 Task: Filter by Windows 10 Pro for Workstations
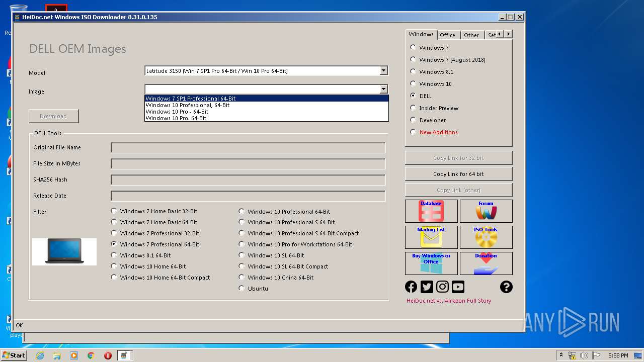[x=242, y=244]
